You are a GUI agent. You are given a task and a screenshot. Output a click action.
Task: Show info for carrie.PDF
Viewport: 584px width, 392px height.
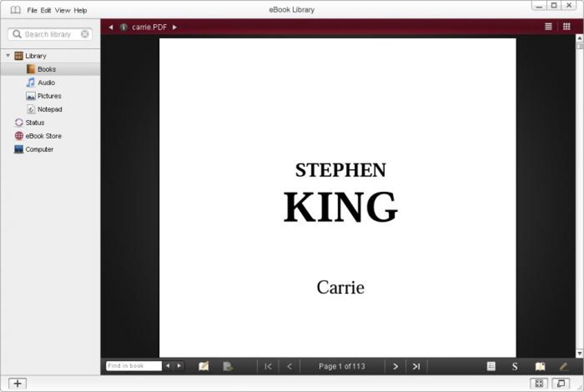tap(124, 27)
